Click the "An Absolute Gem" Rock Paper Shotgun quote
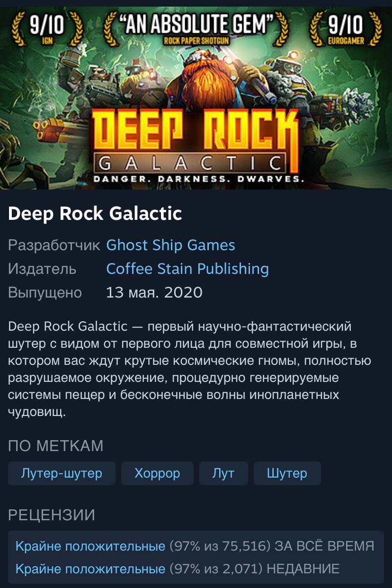 (196, 28)
